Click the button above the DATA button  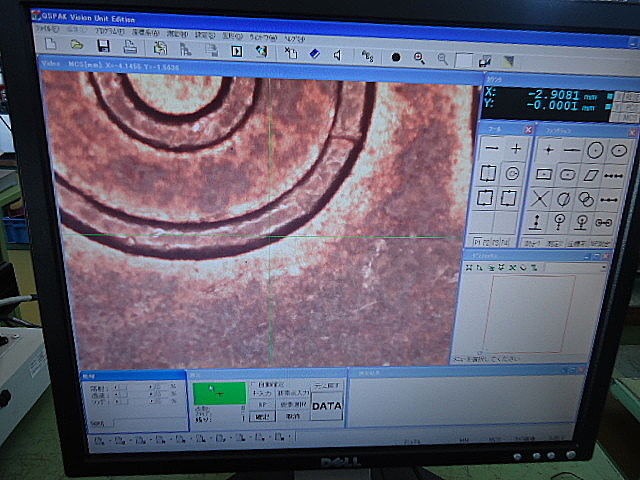[x=327, y=386]
